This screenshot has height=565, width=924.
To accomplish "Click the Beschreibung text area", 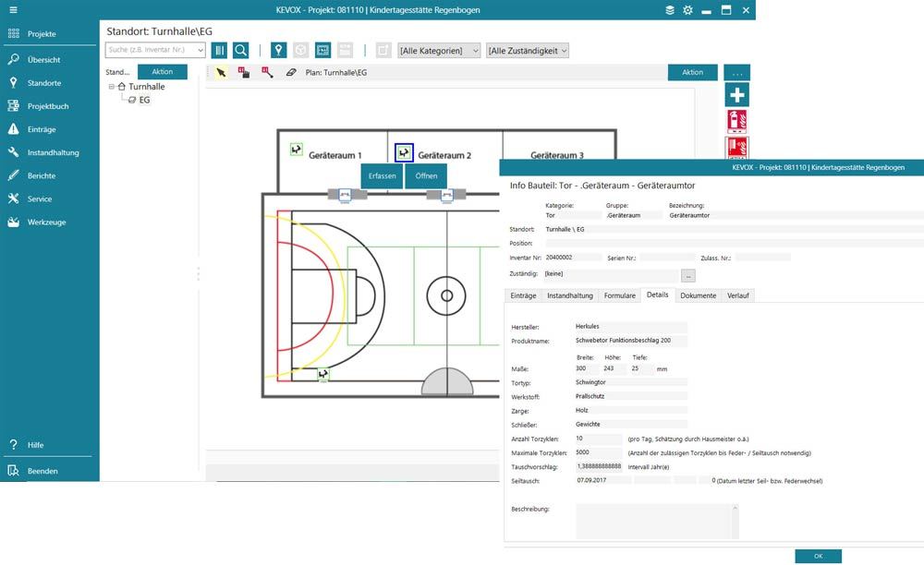I will [x=656, y=521].
